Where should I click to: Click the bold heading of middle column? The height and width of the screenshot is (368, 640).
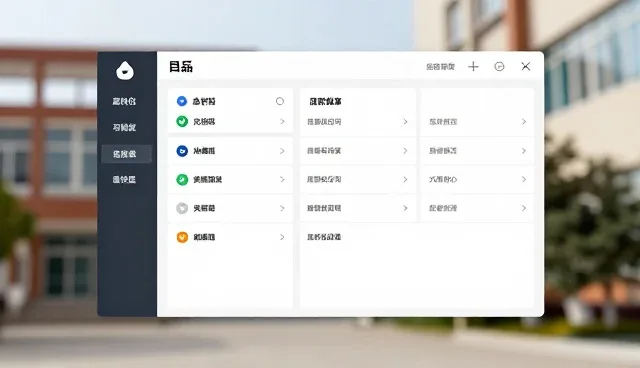coord(325,101)
